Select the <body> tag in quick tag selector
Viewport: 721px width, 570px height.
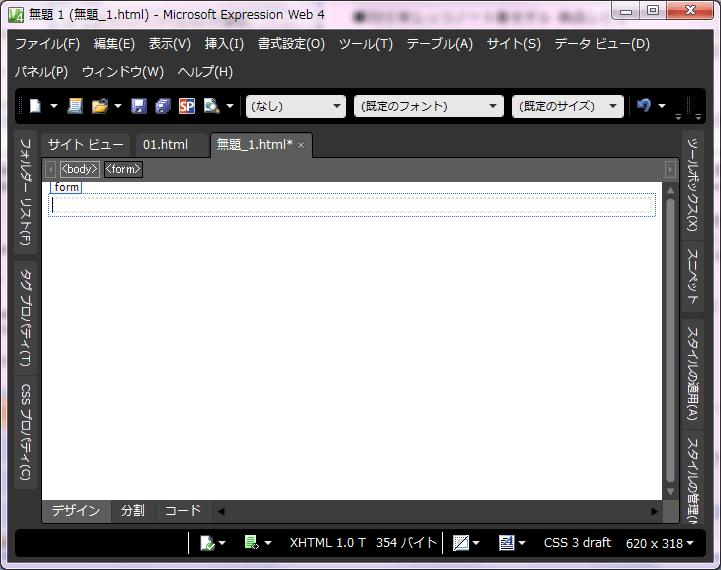tap(79, 169)
